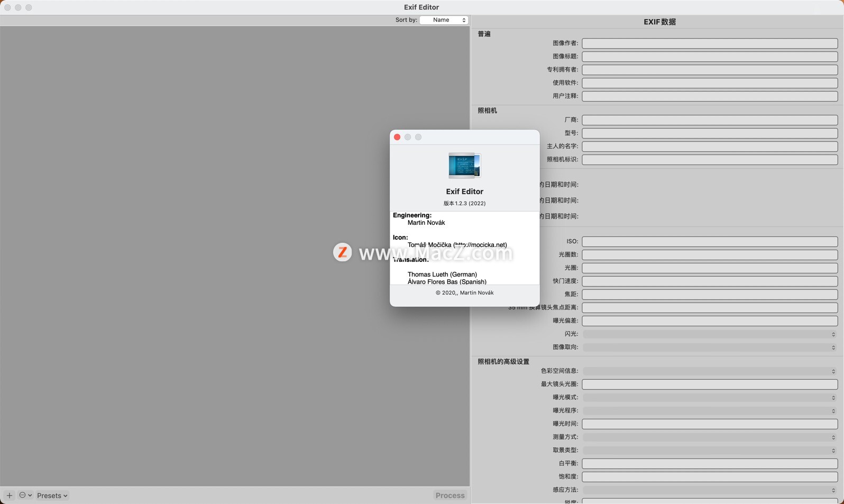Open the 曝光程序 dropdown
844x504 pixels.
click(710, 411)
